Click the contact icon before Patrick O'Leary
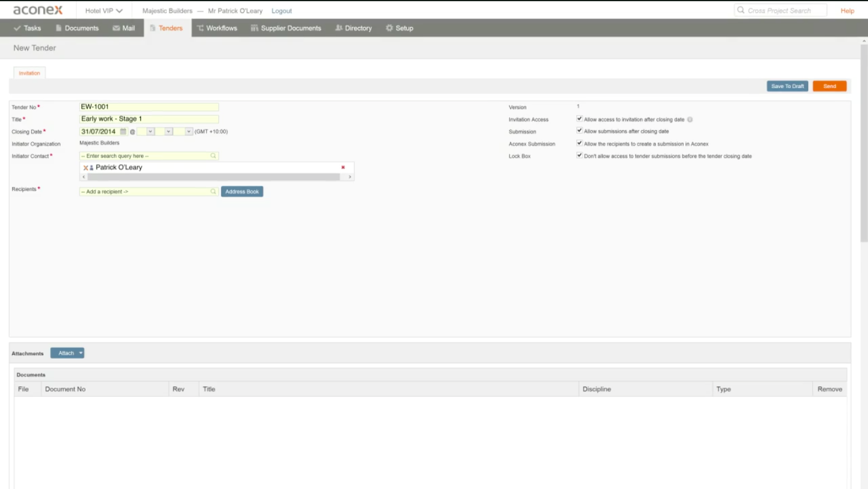The width and height of the screenshot is (868, 489). tap(91, 168)
